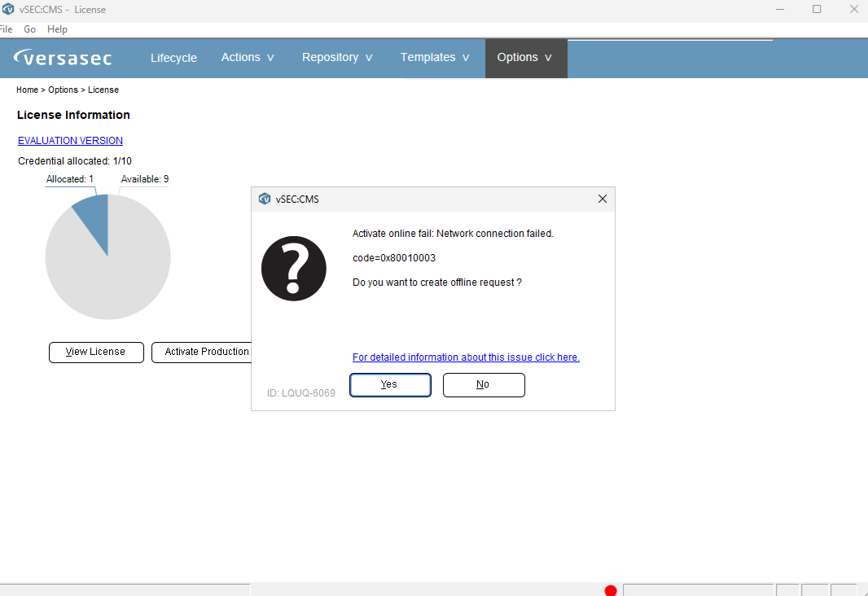Viewport: 868px width, 596px height.
Task: Close the vSEC:CMS dialog with X
Action: pyautogui.click(x=603, y=199)
